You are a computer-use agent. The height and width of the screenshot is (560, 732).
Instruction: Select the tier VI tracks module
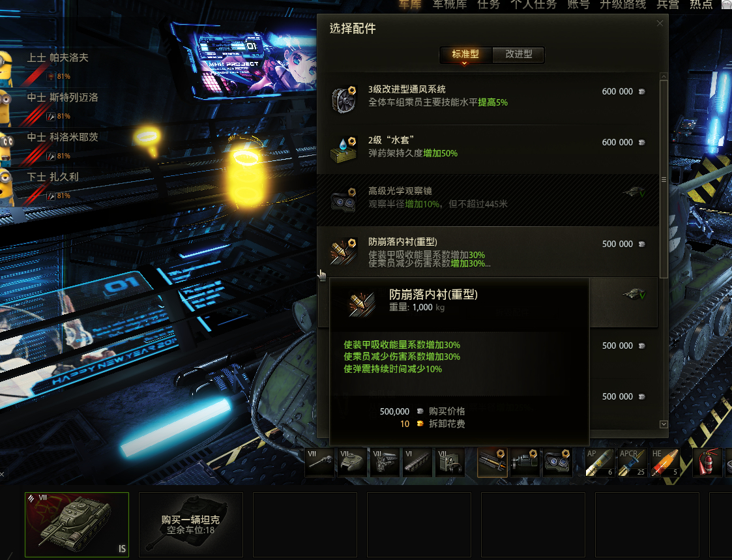417,462
